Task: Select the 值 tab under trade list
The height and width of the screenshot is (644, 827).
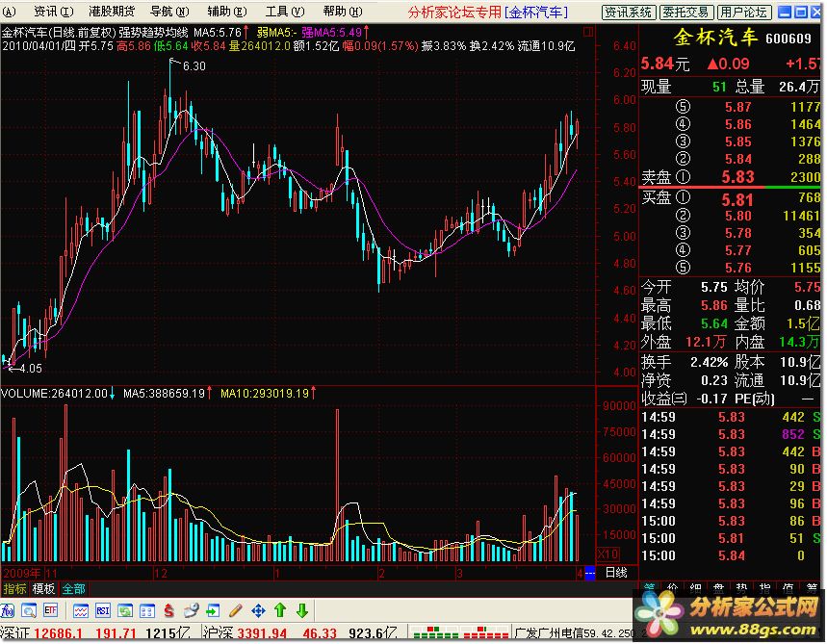Action: pyautogui.click(x=788, y=586)
